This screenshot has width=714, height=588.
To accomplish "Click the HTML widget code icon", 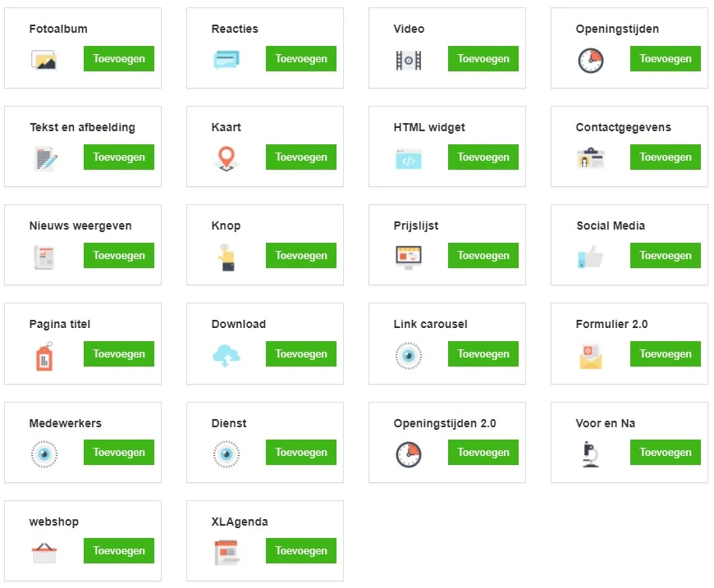I will (x=409, y=159).
